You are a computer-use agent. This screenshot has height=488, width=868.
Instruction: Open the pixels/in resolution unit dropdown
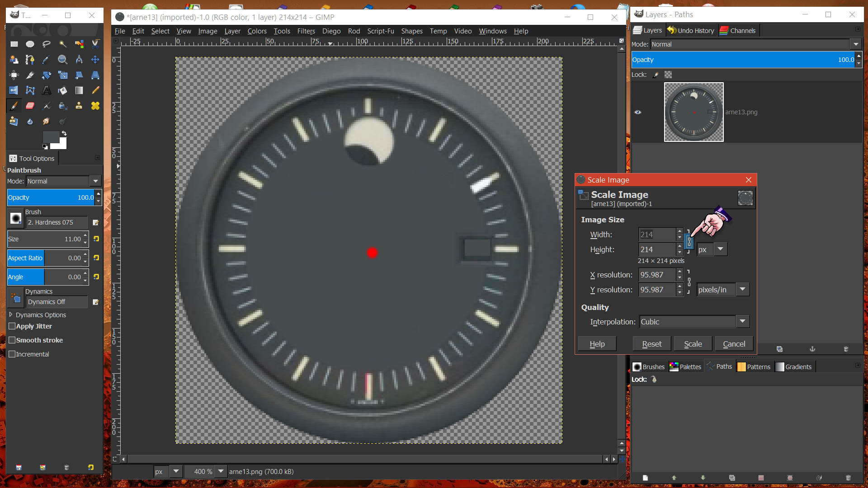coord(742,289)
